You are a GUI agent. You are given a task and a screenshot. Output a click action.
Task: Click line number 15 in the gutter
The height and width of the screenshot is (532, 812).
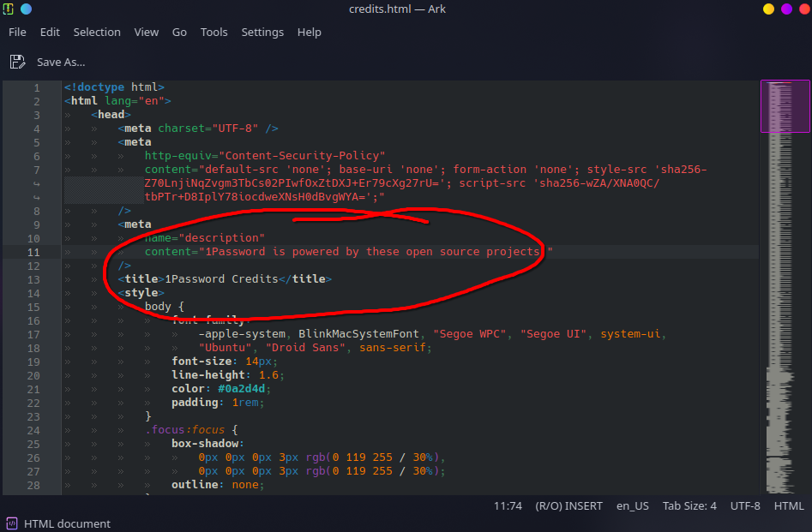pyautogui.click(x=35, y=306)
